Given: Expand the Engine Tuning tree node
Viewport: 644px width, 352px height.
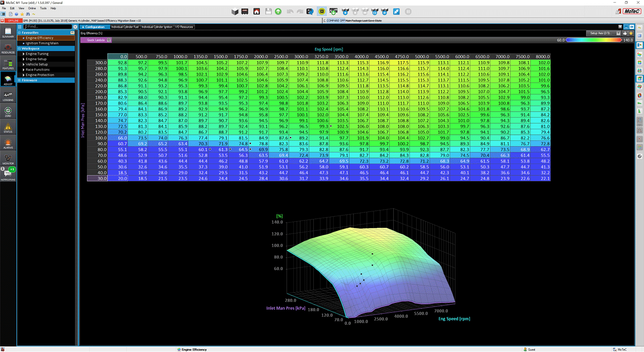Looking at the screenshot, I should pyautogui.click(x=24, y=54).
